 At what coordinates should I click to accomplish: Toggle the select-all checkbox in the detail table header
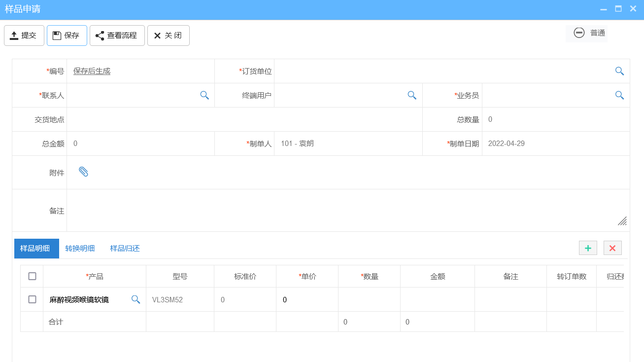(32, 276)
